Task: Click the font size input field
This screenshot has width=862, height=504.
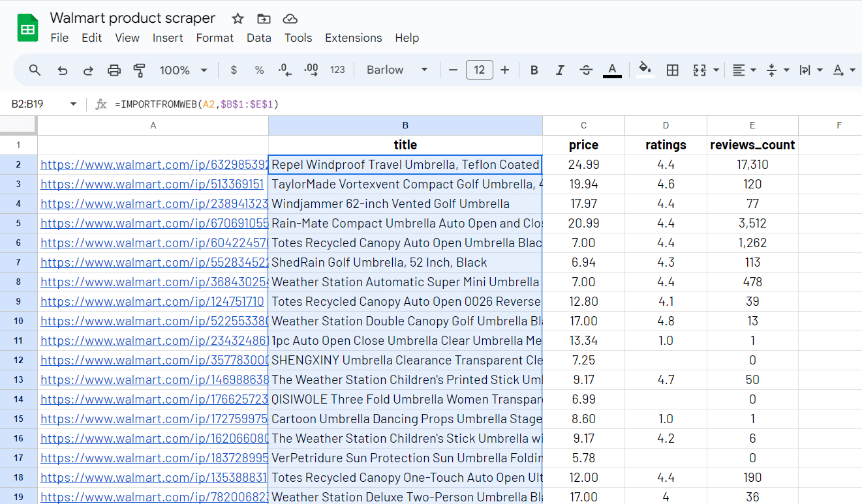Action: pyautogui.click(x=479, y=70)
